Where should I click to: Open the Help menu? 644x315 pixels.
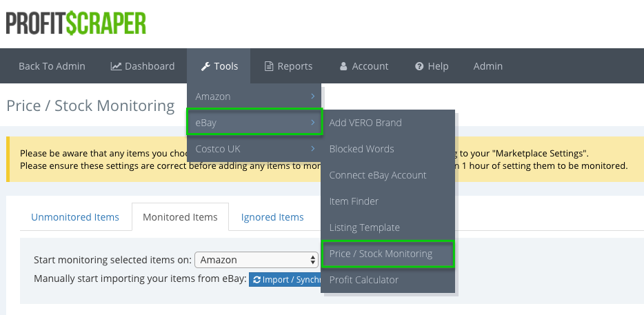[432, 66]
